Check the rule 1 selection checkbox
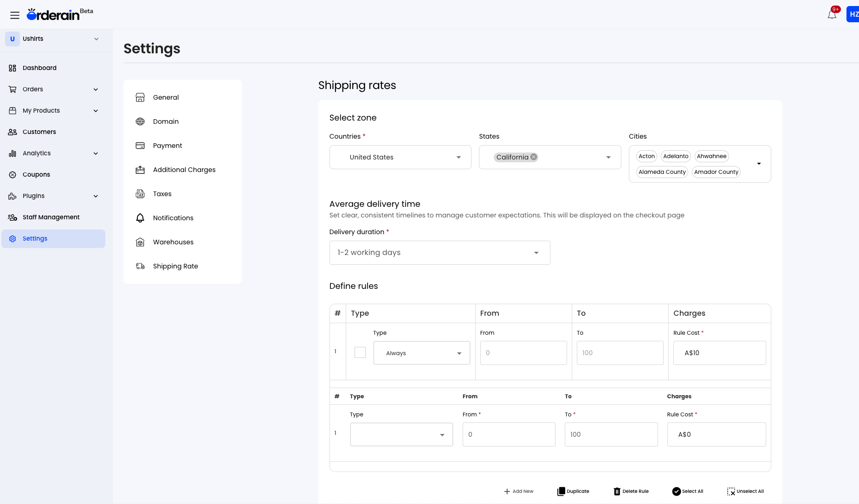Screen dimensions: 859x504 pos(360,352)
